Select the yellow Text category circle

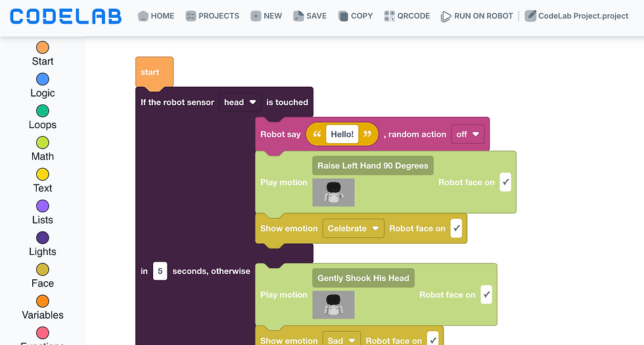42,174
